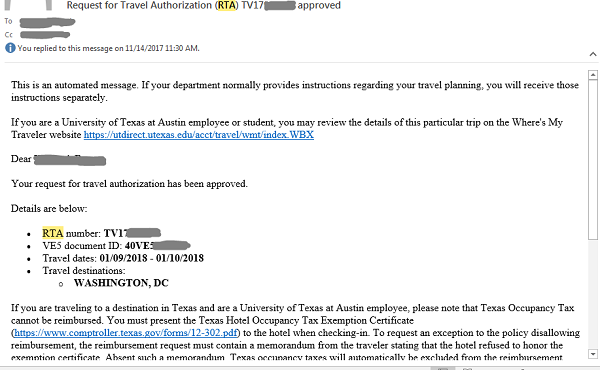The height and width of the screenshot is (370, 600).
Task: Click the 'Travel destinations:' bullet label
Action: (84, 271)
